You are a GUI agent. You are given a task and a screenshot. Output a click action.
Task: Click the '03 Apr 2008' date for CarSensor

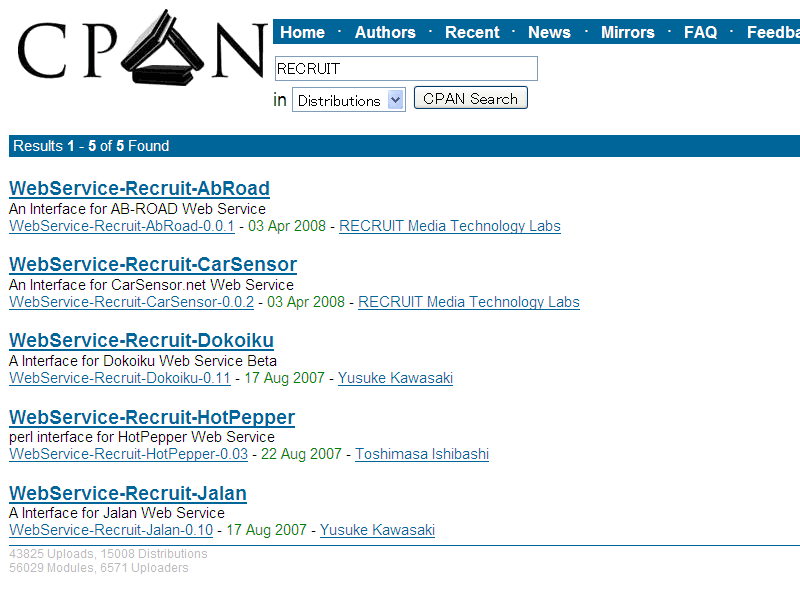[306, 302]
